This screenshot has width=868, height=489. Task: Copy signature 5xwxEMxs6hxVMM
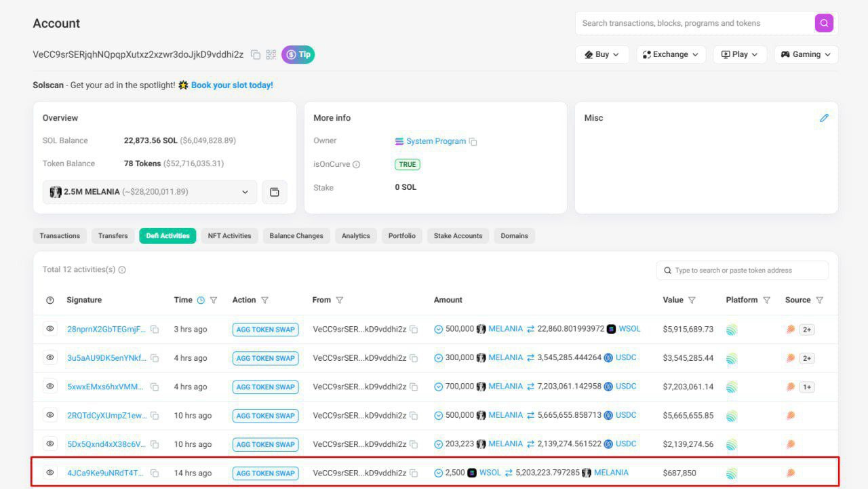point(155,387)
